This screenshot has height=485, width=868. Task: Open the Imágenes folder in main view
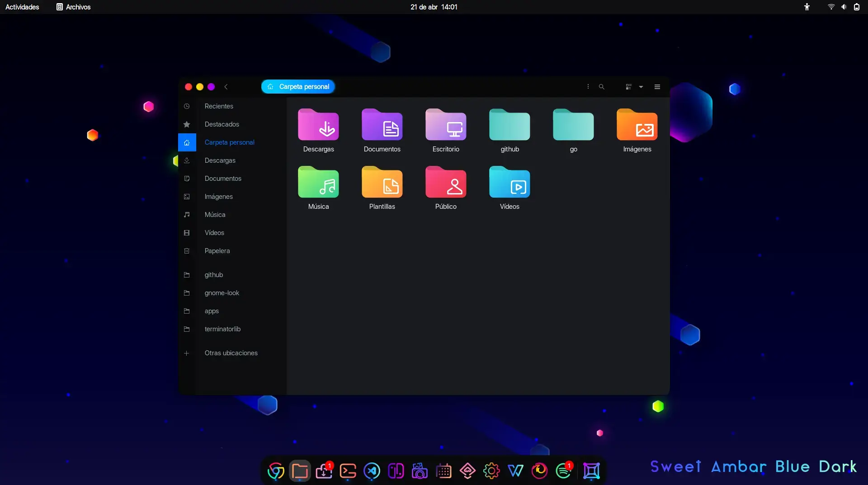coord(637,126)
